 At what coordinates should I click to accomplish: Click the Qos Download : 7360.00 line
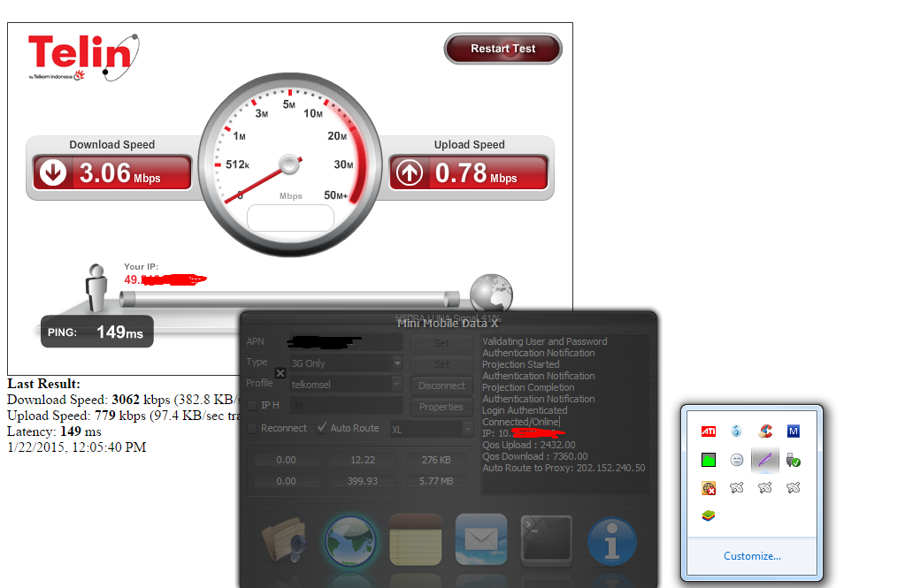tap(535, 456)
